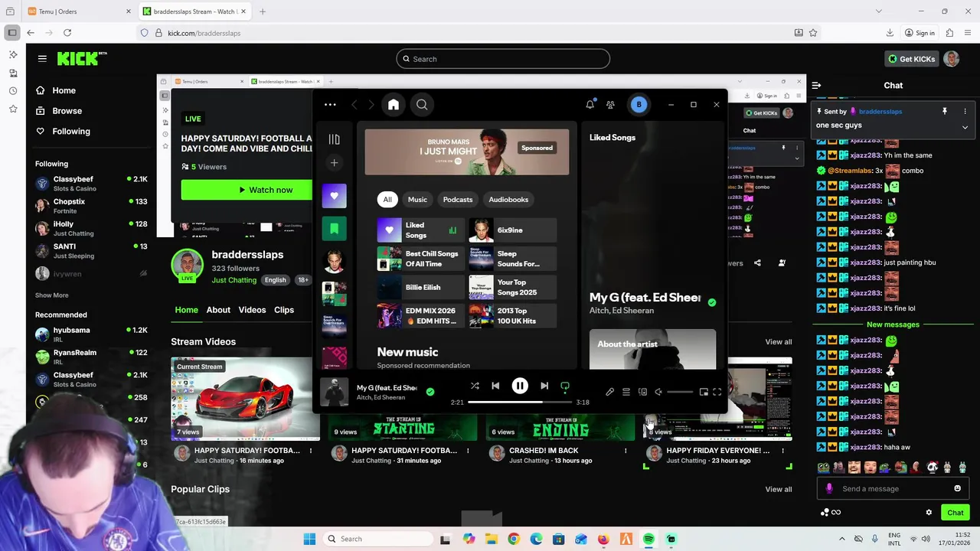This screenshot has height=551, width=980.
Task: Open the 6ix9ine tile in Spotify
Action: coord(513,230)
